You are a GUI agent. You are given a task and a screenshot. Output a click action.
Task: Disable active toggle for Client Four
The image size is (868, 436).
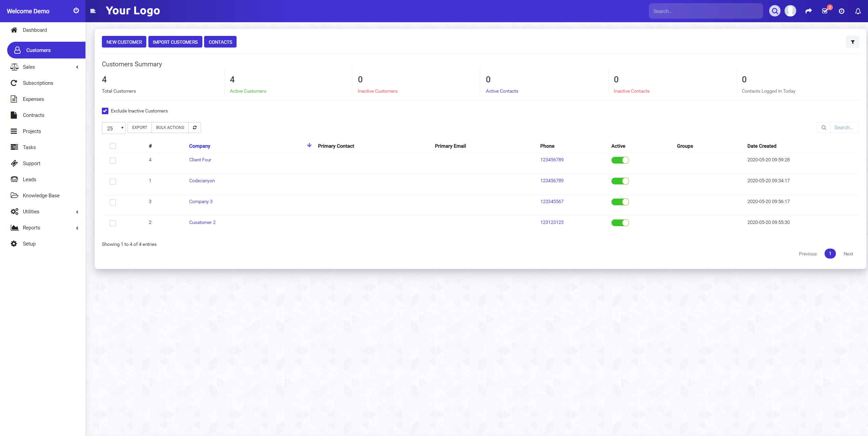[x=620, y=160]
